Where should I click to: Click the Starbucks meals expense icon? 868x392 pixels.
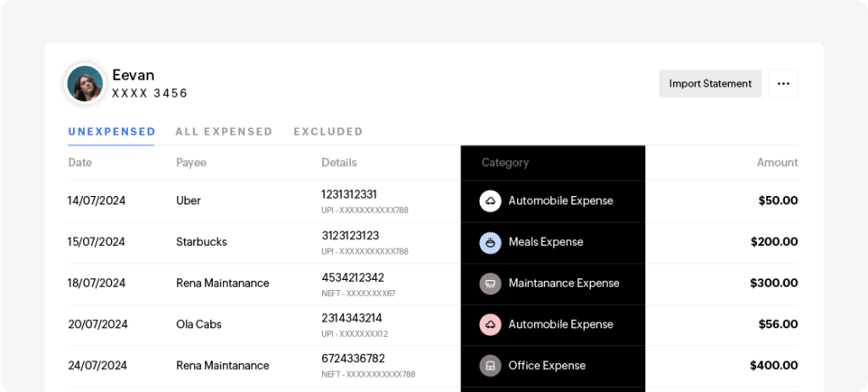(x=490, y=243)
